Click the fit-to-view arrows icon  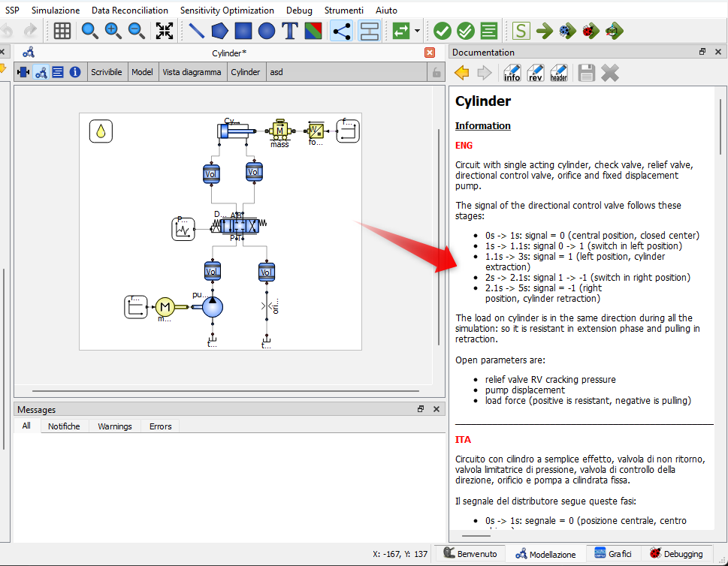coord(165,31)
